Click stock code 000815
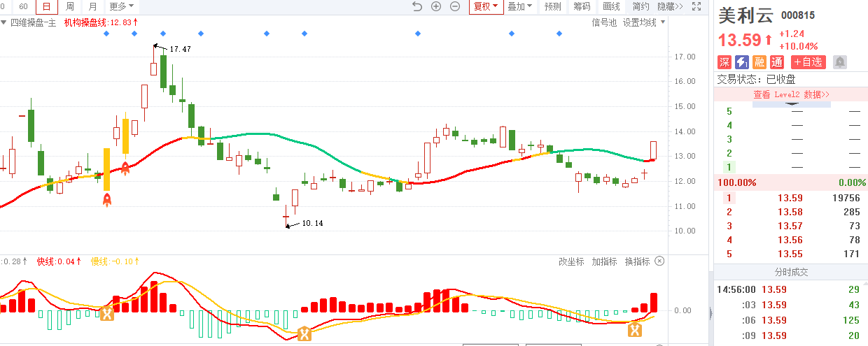This screenshot has height=346, width=868. coord(798,16)
